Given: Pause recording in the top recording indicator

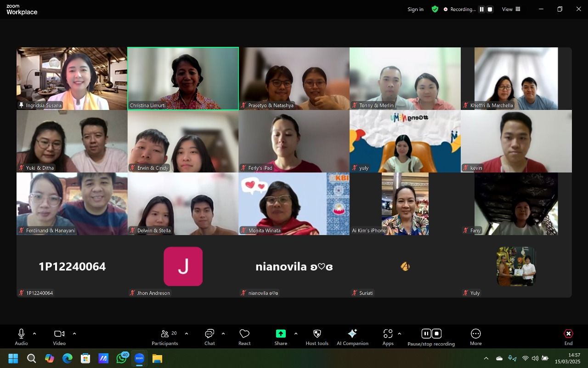Looking at the screenshot, I should click(x=481, y=9).
